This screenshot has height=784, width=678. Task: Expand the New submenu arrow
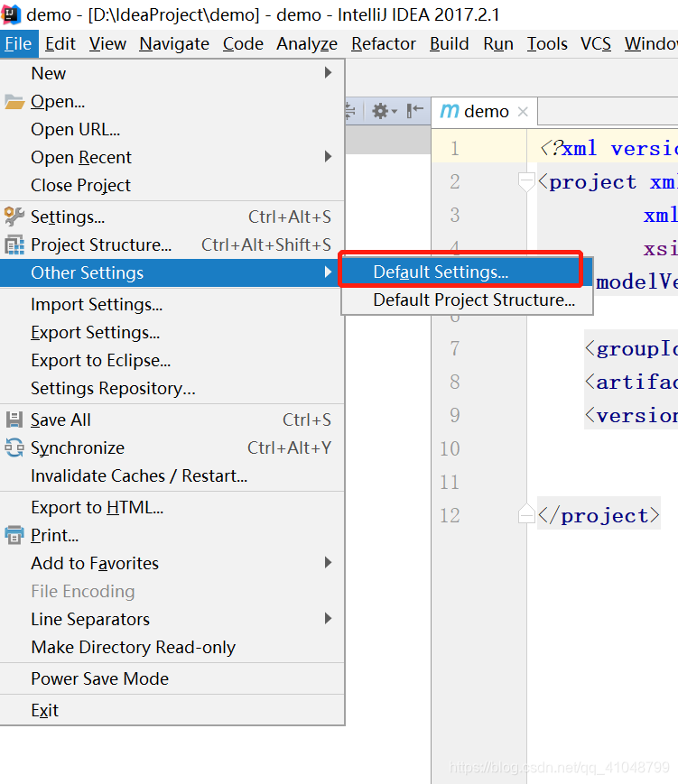[x=329, y=73]
